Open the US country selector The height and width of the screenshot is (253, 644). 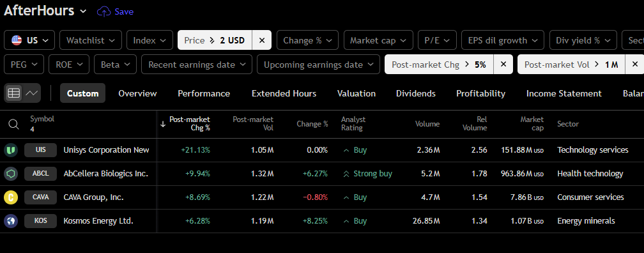(29, 40)
